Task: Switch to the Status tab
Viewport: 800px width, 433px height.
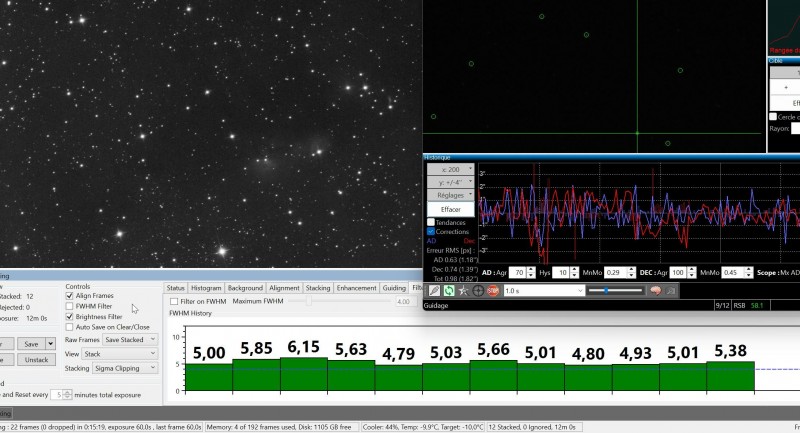Action: pos(176,288)
